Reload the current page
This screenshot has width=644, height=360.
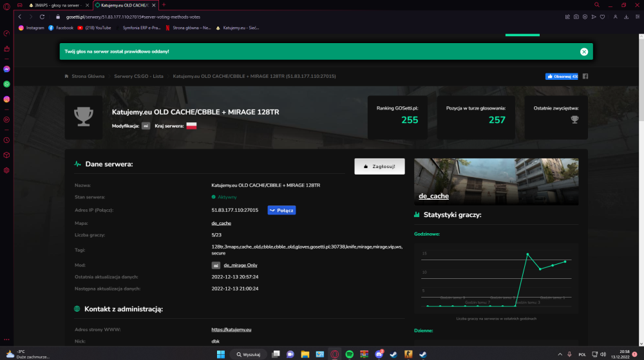click(x=42, y=17)
